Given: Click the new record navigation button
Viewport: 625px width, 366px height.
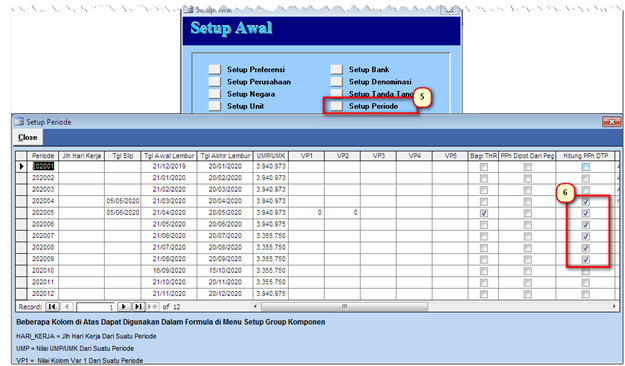Looking at the screenshot, I should [x=153, y=307].
